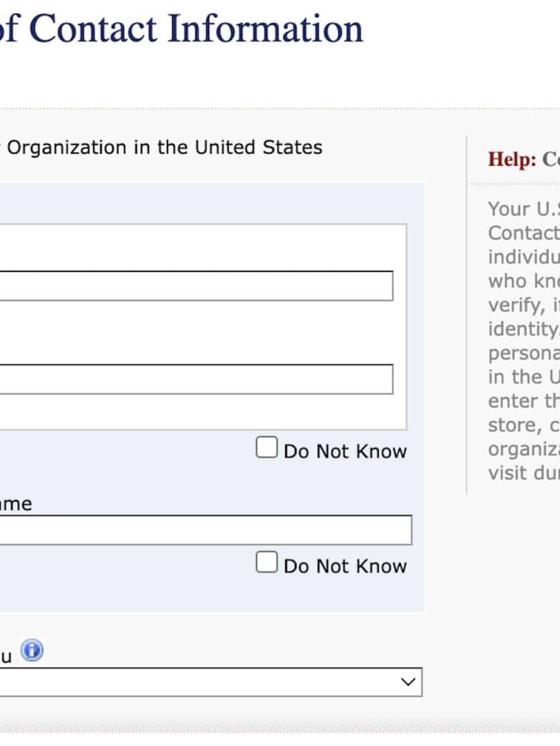Click the organization name field label
This screenshot has width=560, height=746.
tap(16, 504)
